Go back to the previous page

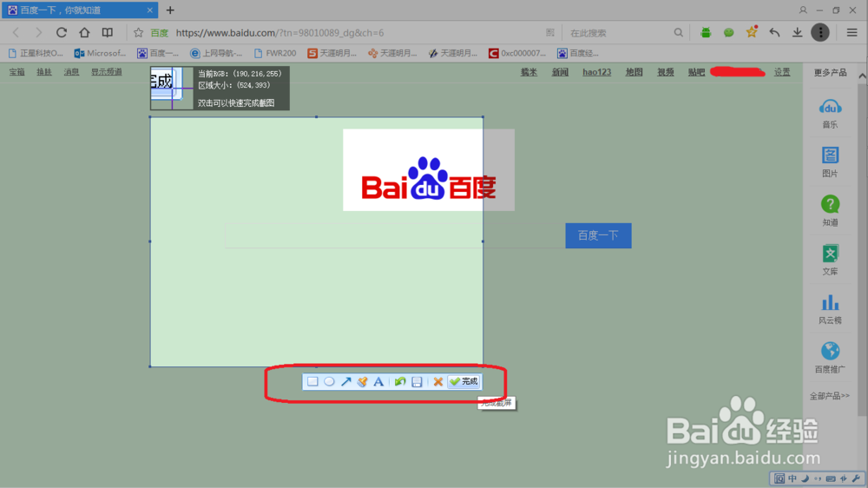(x=16, y=33)
